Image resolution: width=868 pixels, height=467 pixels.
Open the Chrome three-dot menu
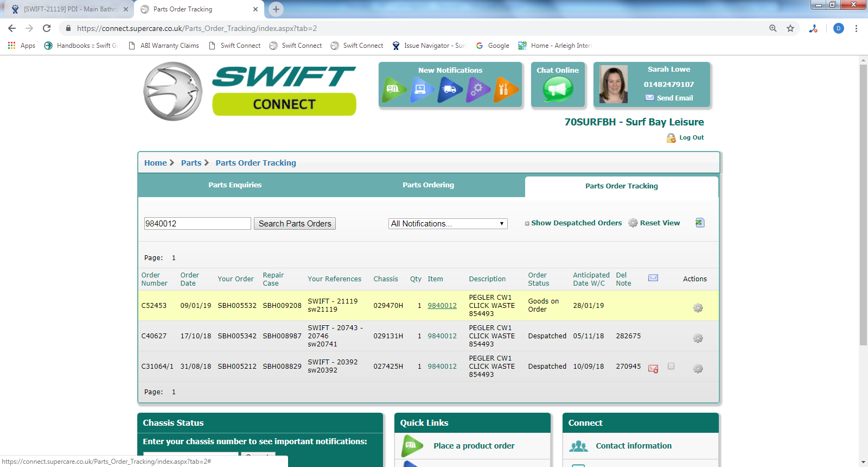856,28
